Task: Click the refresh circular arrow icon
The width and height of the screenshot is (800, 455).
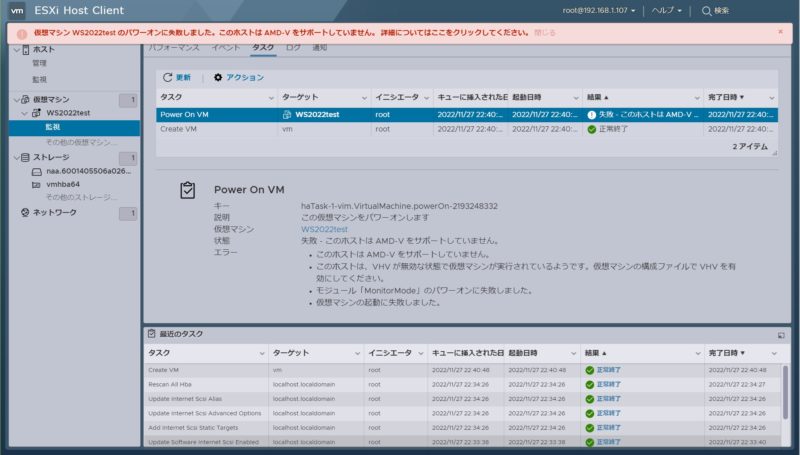Action: pyautogui.click(x=167, y=78)
